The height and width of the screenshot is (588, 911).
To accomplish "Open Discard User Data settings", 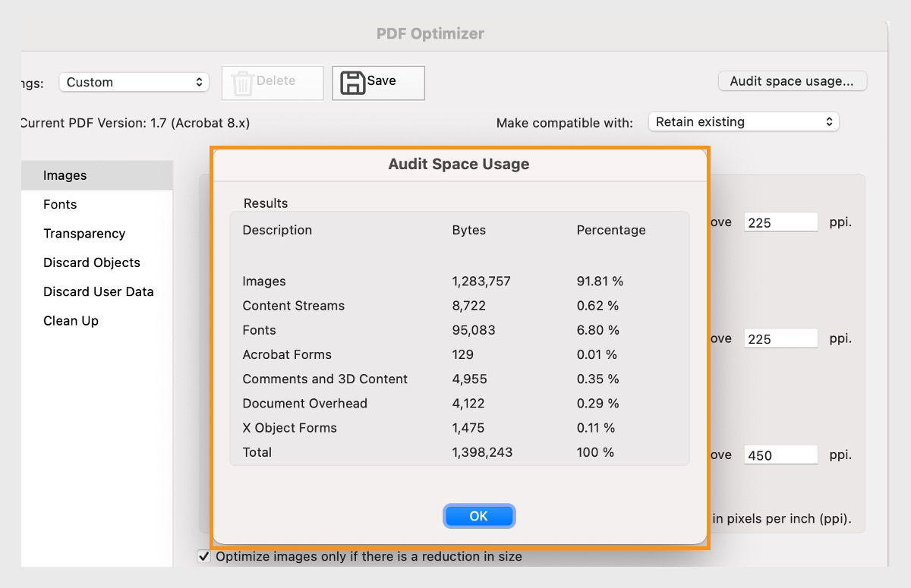I will (x=98, y=291).
